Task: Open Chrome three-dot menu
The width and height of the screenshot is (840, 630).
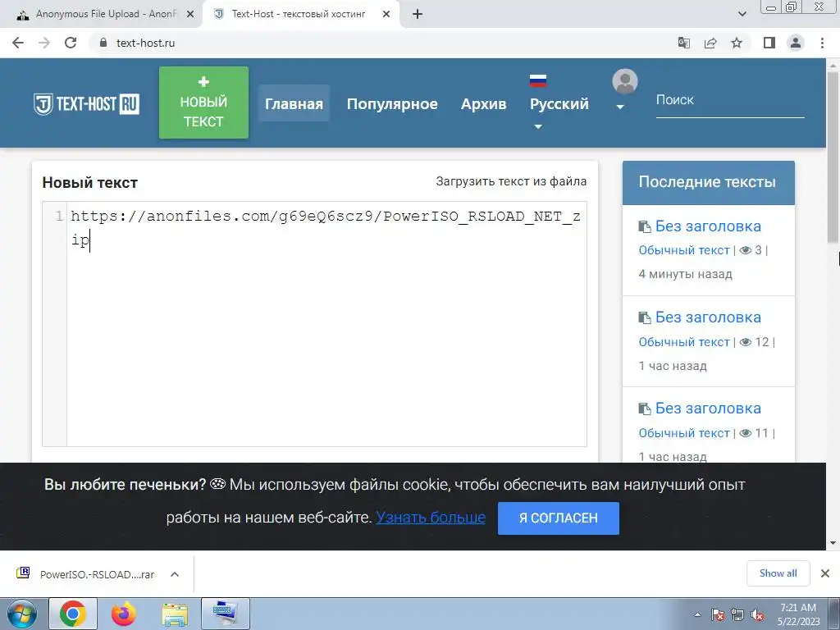Action: (x=822, y=43)
